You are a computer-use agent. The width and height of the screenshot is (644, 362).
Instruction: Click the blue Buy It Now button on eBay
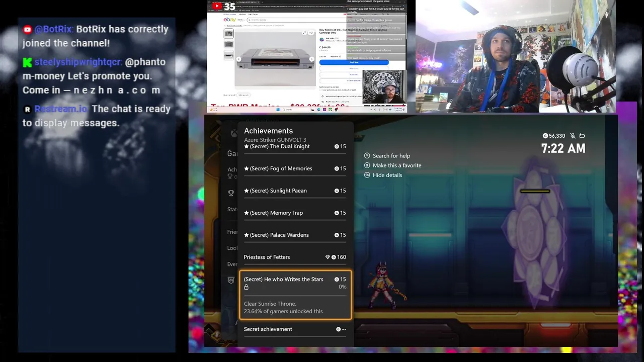pyautogui.click(x=354, y=62)
